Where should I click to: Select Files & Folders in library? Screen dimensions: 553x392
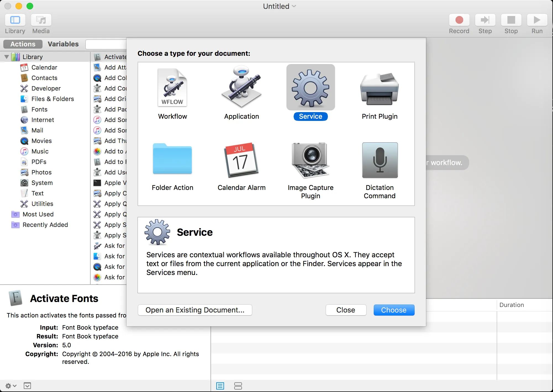pos(52,99)
